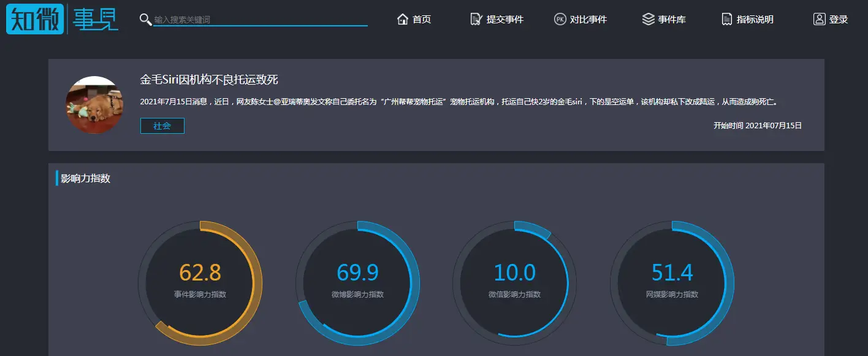The height and width of the screenshot is (356, 868).
Task: Click the stacked layers 事件库 icon
Action: pyautogui.click(x=648, y=19)
